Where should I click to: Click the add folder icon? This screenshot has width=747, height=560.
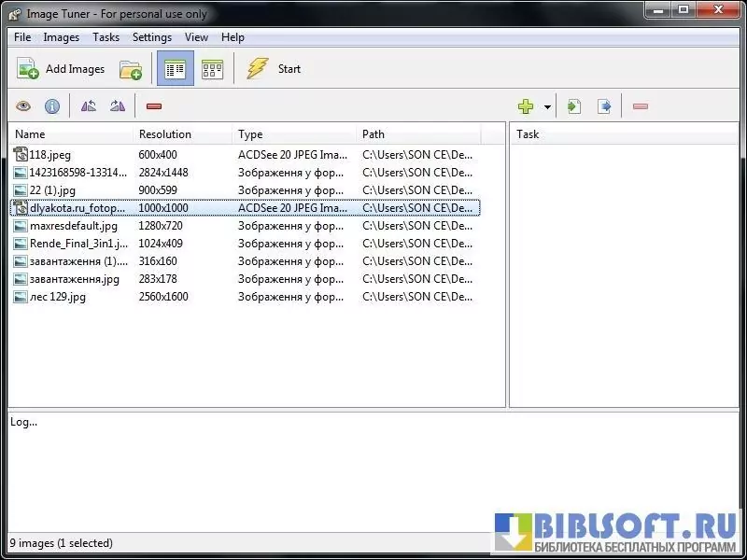pos(131,69)
